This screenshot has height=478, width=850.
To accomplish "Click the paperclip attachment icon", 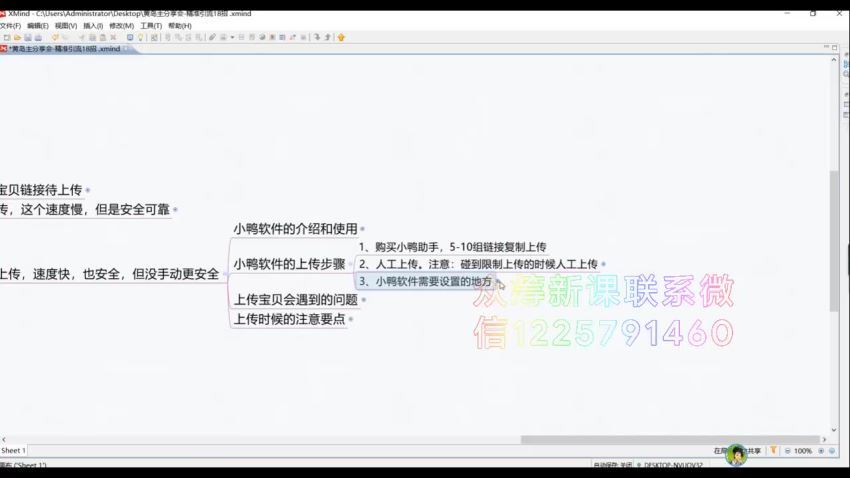I will click(x=212, y=37).
